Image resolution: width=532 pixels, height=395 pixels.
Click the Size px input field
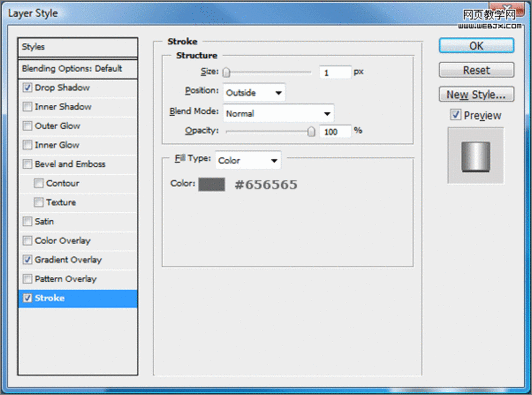[x=335, y=72]
